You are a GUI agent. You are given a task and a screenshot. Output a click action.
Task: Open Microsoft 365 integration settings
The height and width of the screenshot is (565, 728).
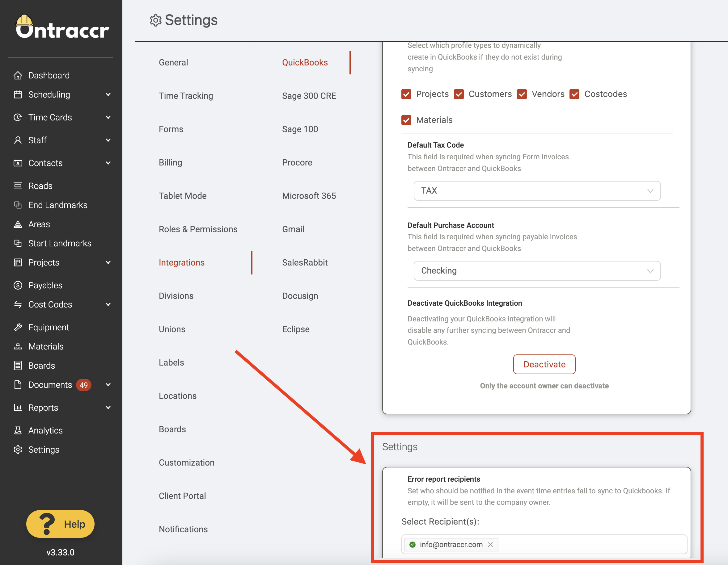click(309, 196)
